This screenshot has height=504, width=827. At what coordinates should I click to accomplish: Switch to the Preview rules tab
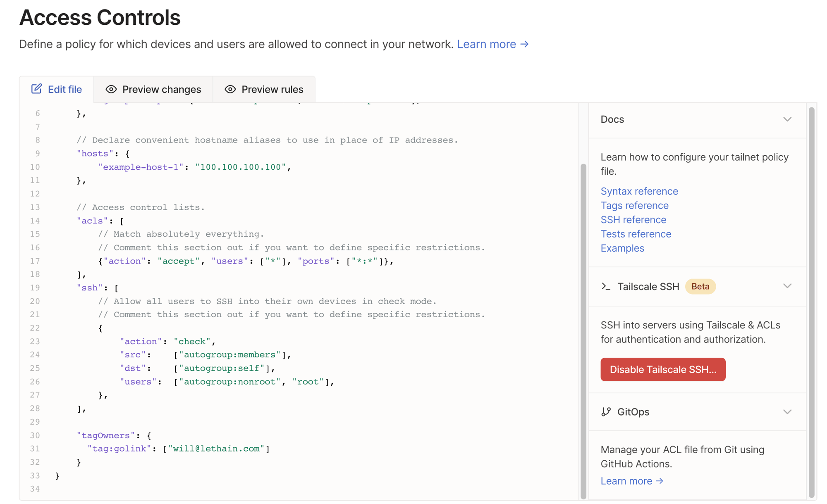(x=272, y=89)
